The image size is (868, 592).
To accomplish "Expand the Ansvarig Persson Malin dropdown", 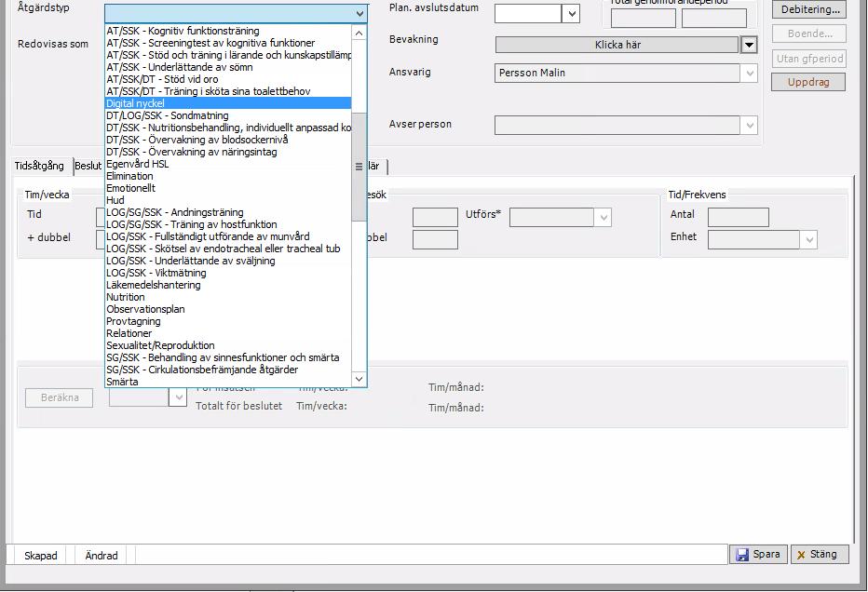I will 749,73.
